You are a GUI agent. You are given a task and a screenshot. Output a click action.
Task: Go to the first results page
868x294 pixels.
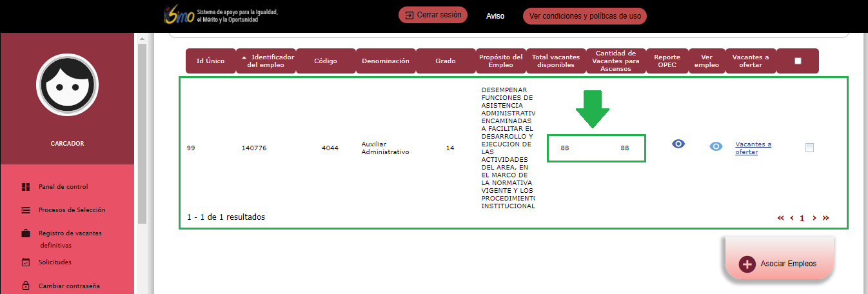click(x=781, y=218)
